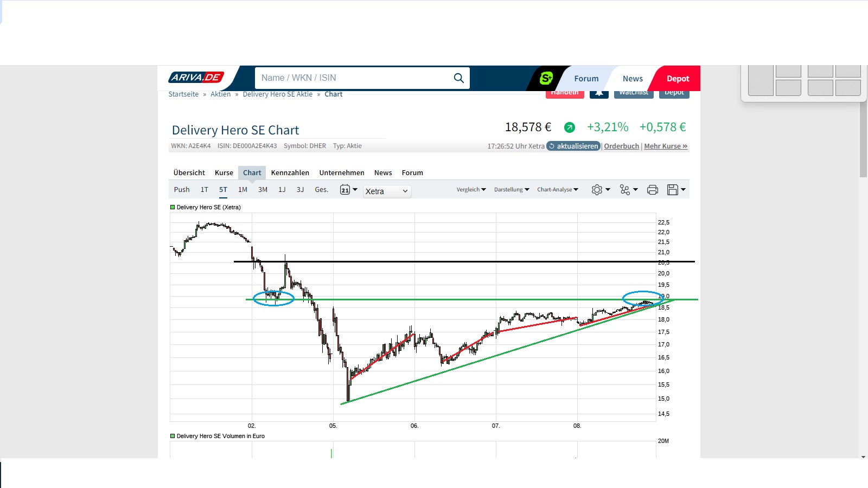Screen dimensions: 868x488
Task: Open the Xetra exchange selector
Action: (x=386, y=191)
